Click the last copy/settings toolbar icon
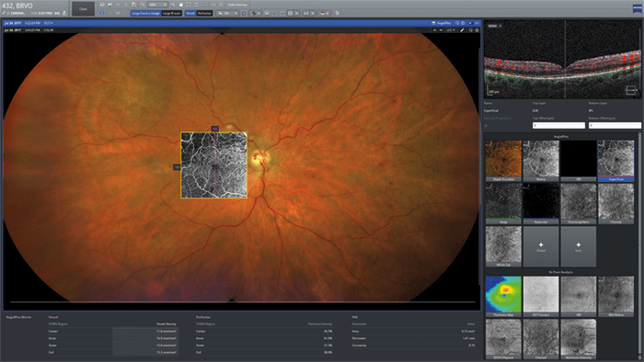 pos(338,13)
